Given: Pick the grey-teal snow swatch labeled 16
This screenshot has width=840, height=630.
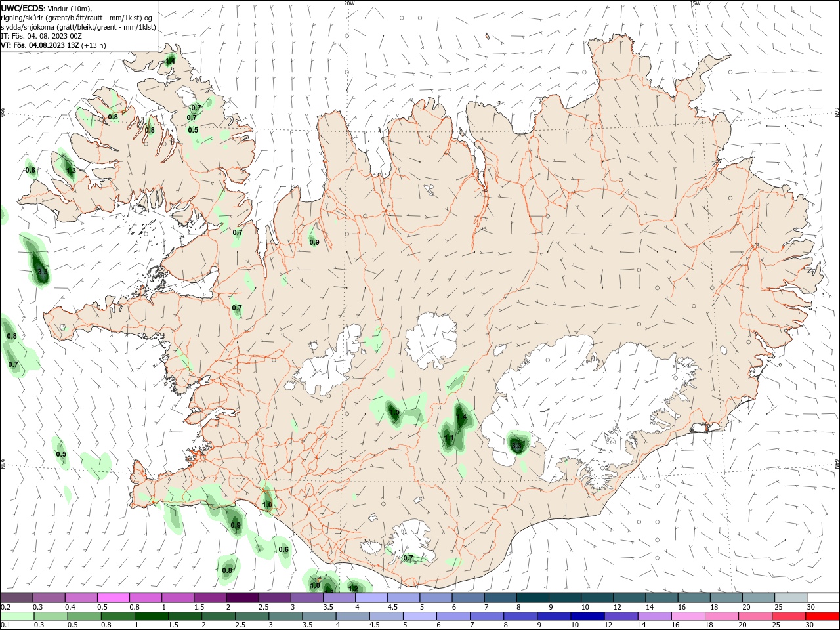Looking at the screenshot, I should [x=694, y=598].
